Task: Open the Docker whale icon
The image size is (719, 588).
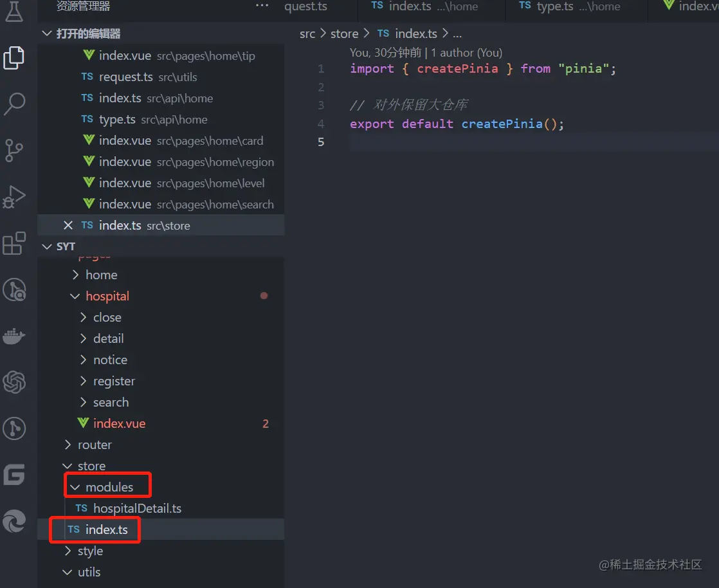Action: pyautogui.click(x=14, y=336)
